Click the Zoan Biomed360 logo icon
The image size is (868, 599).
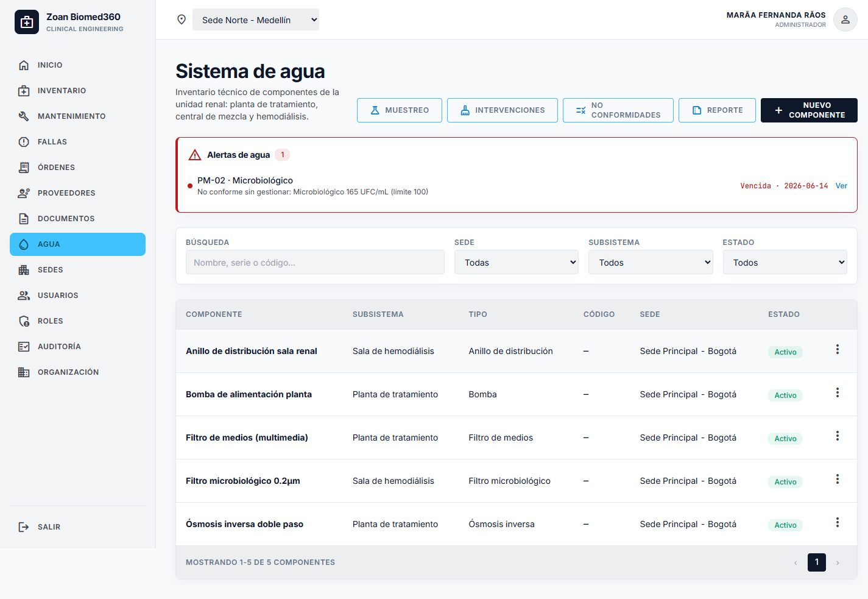(27, 22)
